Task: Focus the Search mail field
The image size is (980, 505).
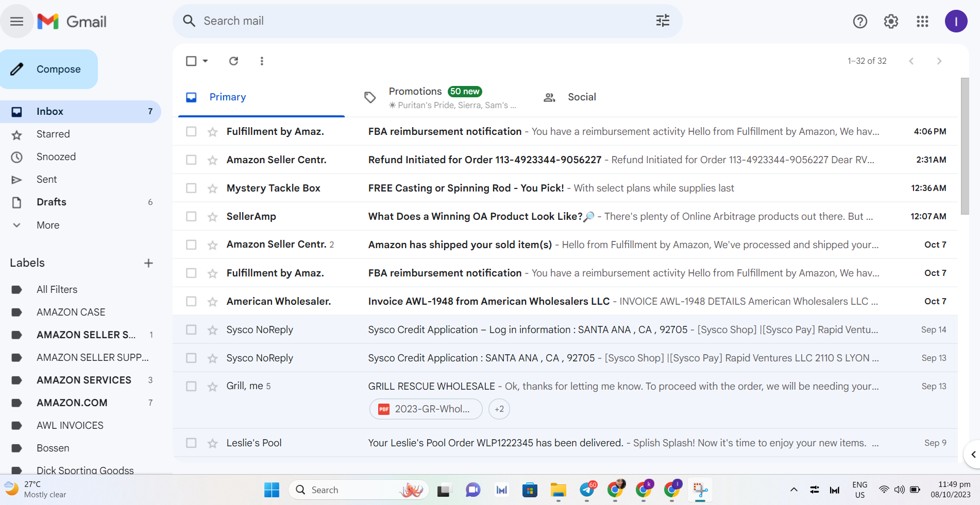Action: point(427,21)
